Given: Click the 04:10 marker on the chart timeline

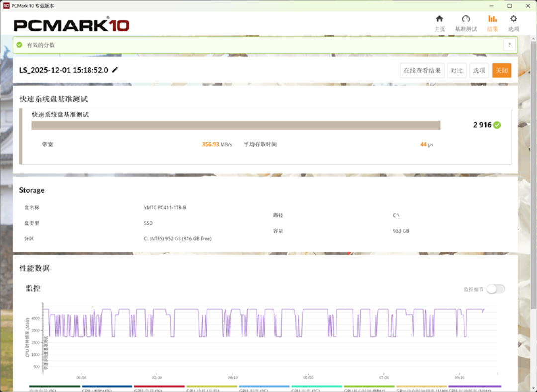Looking at the screenshot, I should (233, 377).
